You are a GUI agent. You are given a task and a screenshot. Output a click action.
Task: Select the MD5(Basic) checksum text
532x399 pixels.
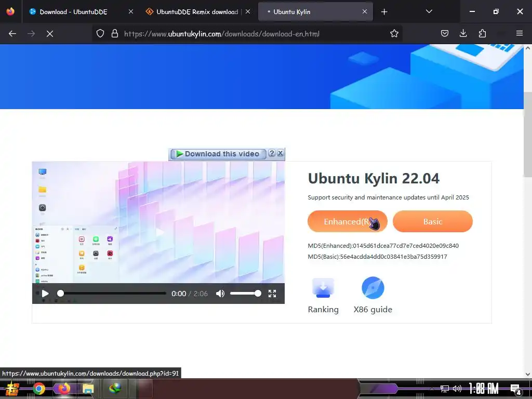(377, 257)
